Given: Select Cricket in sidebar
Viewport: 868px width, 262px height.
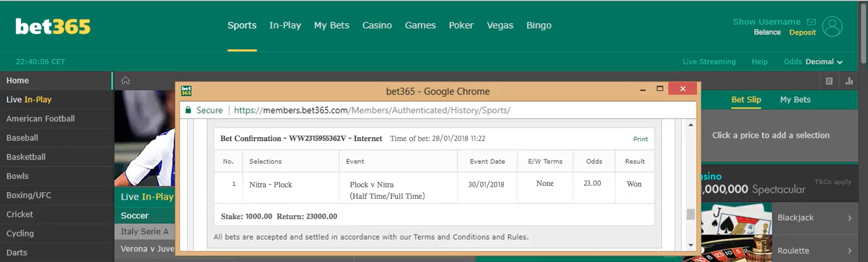Looking at the screenshot, I should tap(56, 214).
